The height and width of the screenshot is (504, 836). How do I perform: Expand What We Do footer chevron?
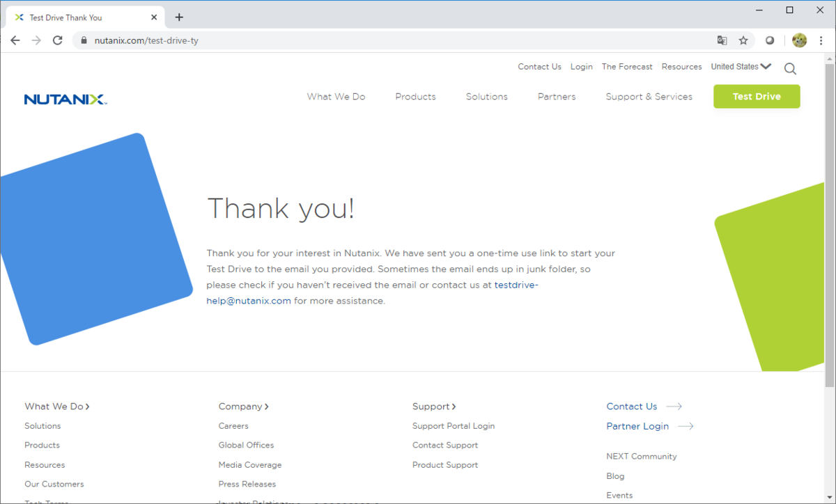[x=88, y=407]
